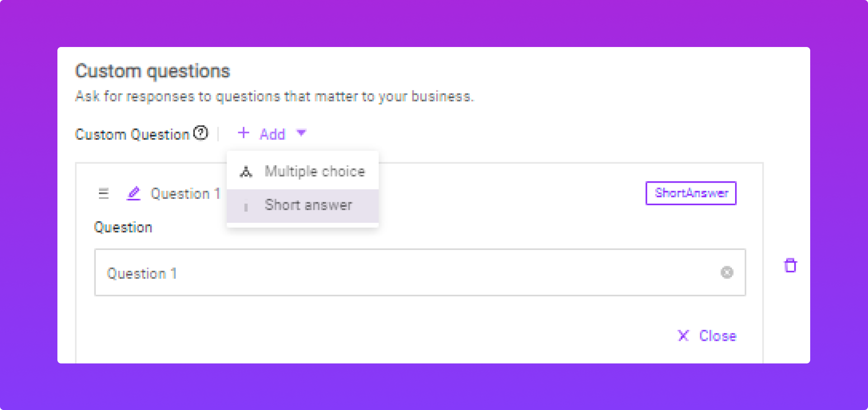Grab the drag handle for Question 1
The image size is (868, 410).
(x=104, y=193)
